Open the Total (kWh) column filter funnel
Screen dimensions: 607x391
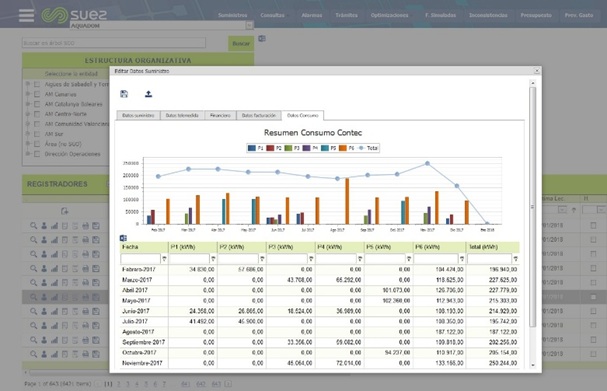pos(515,259)
